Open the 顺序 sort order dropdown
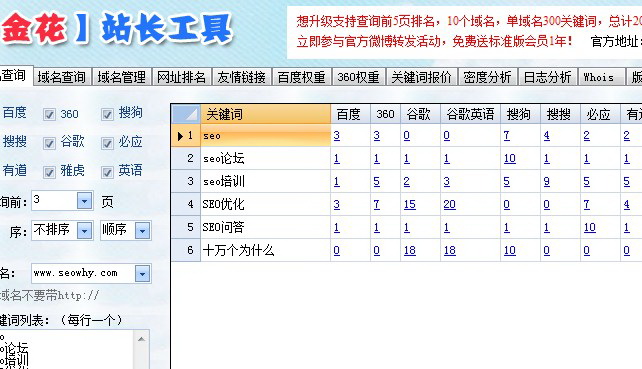 click(x=142, y=231)
